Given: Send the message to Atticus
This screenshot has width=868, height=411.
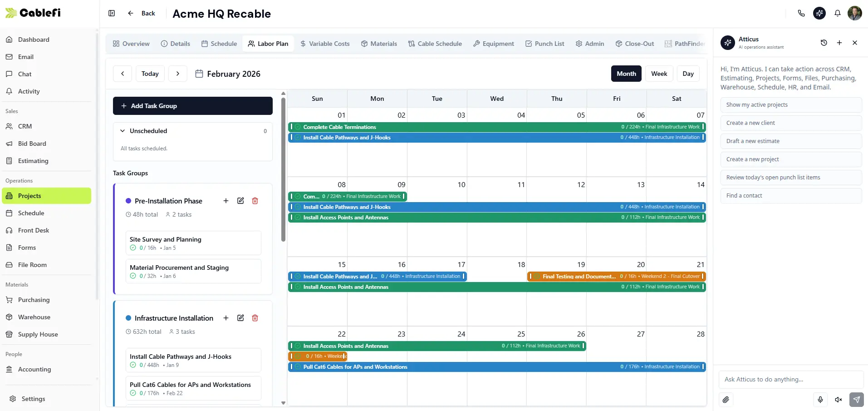Looking at the screenshot, I should (x=857, y=400).
